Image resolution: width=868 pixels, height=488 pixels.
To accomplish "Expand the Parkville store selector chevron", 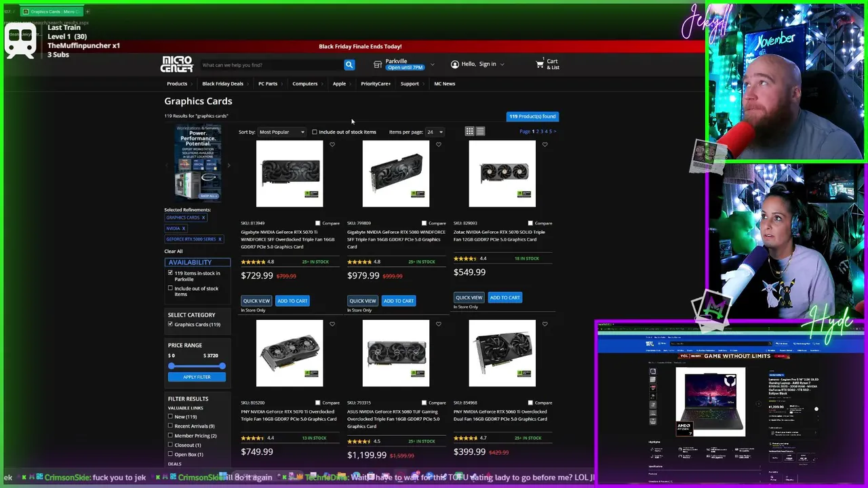I will coord(433,64).
